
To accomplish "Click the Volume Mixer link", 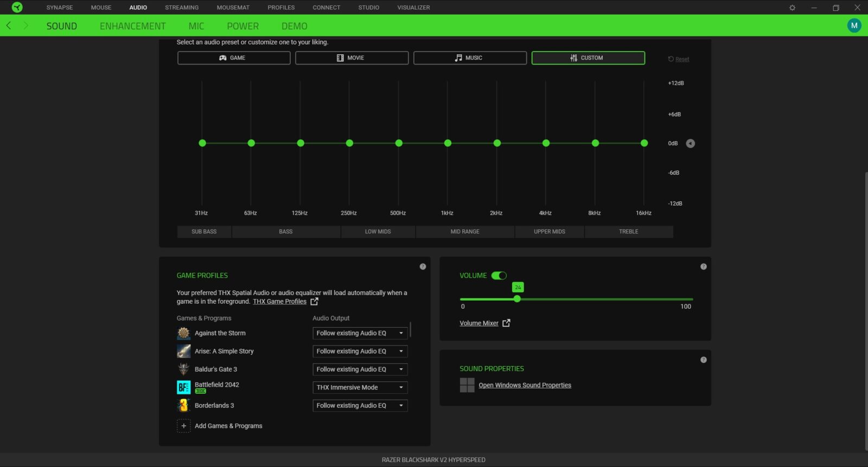I will point(479,323).
